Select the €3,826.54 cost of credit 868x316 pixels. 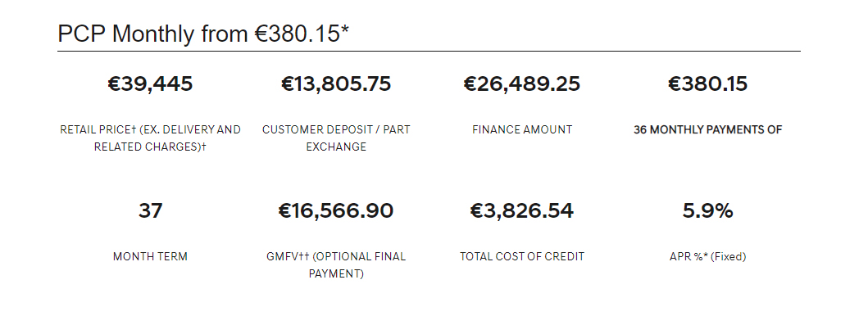point(522,211)
